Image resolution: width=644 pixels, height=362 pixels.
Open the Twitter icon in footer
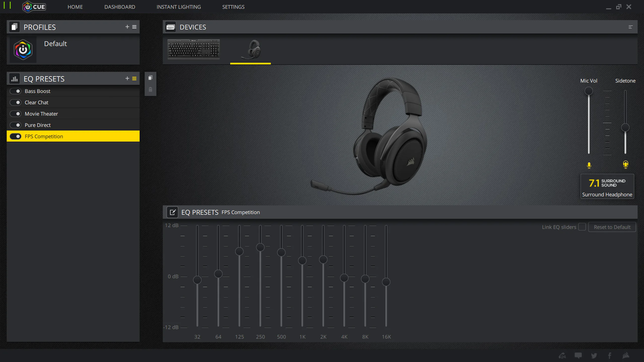[x=594, y=355]
